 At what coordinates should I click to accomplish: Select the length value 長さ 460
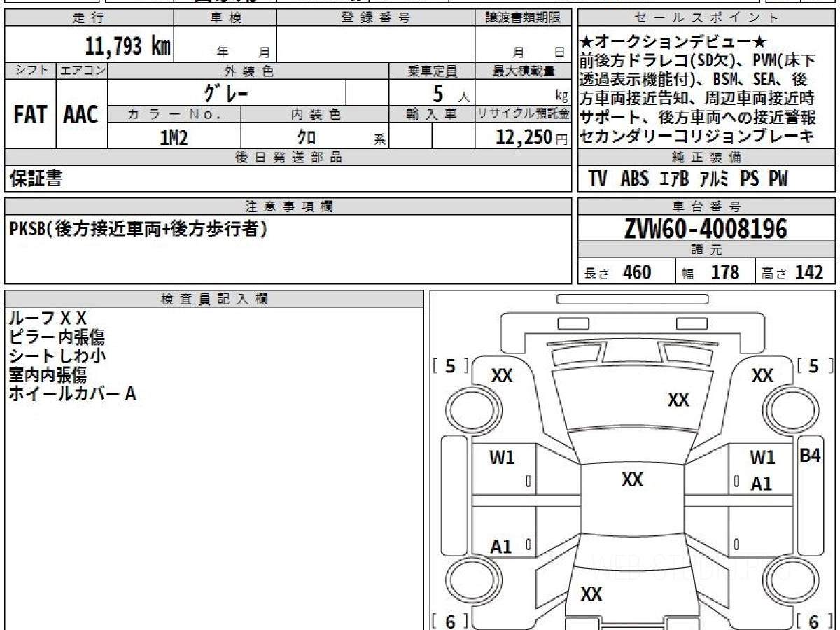pyautogui.click(x=617, y=272)
